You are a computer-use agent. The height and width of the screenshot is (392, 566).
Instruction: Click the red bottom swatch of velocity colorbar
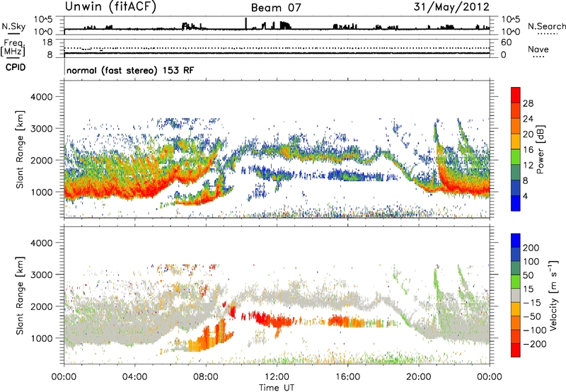click(516, 350)
